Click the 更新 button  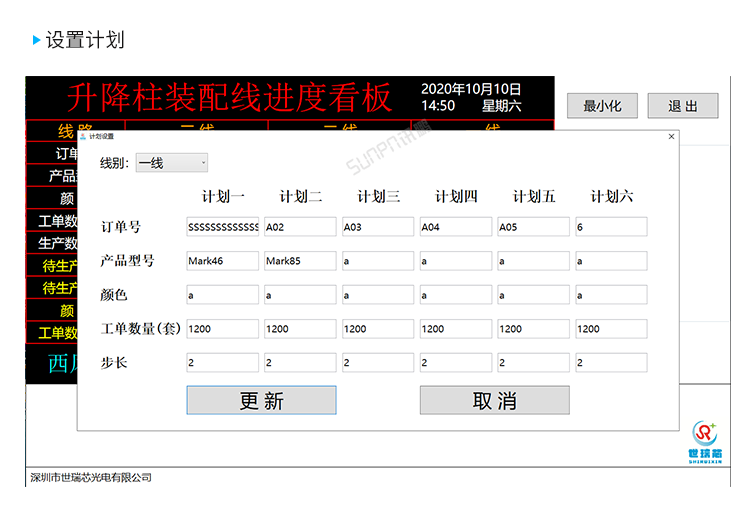pos(261,400)
